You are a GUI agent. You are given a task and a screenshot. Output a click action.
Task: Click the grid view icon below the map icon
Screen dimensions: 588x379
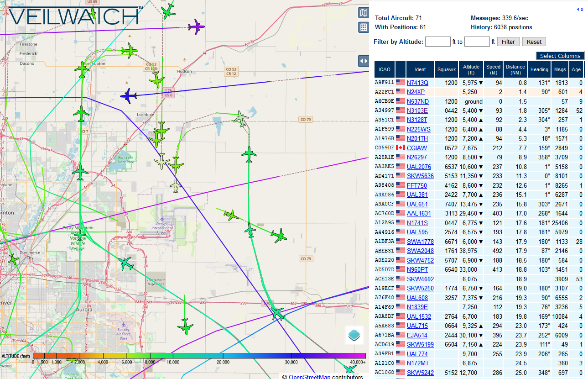[364, 27]
